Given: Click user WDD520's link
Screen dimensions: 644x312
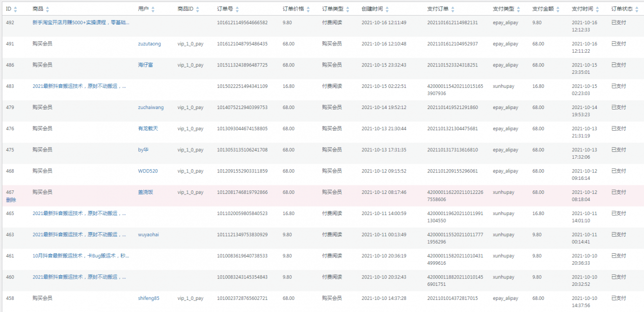Looking at the screenshot, I should [147, 171].
